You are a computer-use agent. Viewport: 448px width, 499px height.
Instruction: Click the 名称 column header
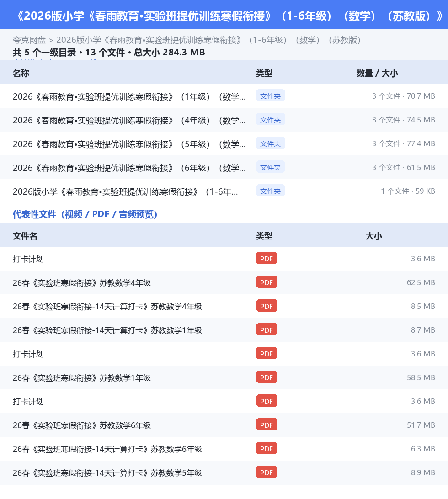pos(21,73)
